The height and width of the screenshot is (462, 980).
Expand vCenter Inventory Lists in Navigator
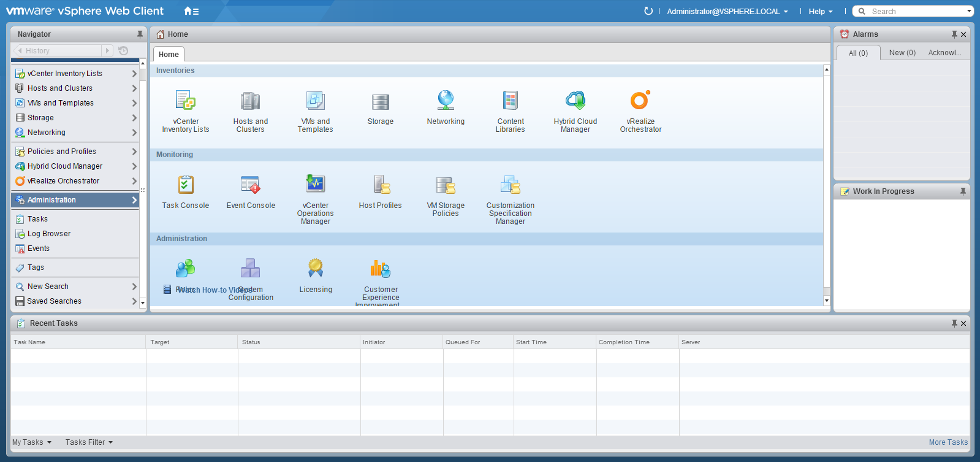[134, 74]
